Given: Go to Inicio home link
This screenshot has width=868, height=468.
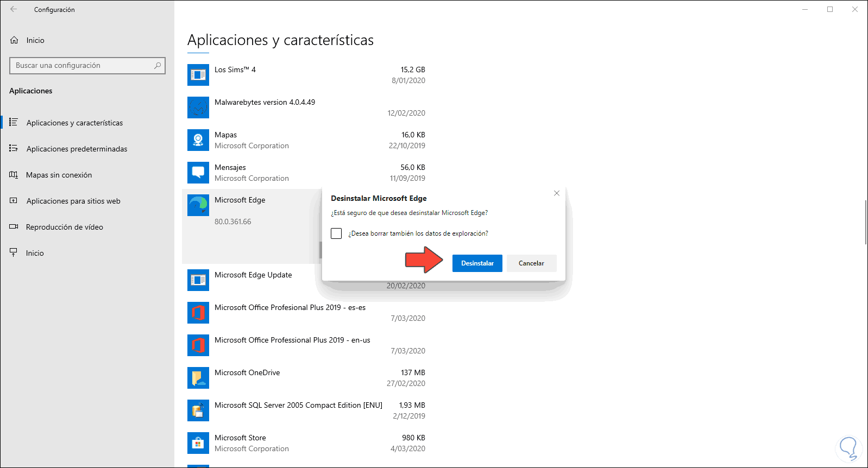Looking at the screenshot, I should [35, 40].
